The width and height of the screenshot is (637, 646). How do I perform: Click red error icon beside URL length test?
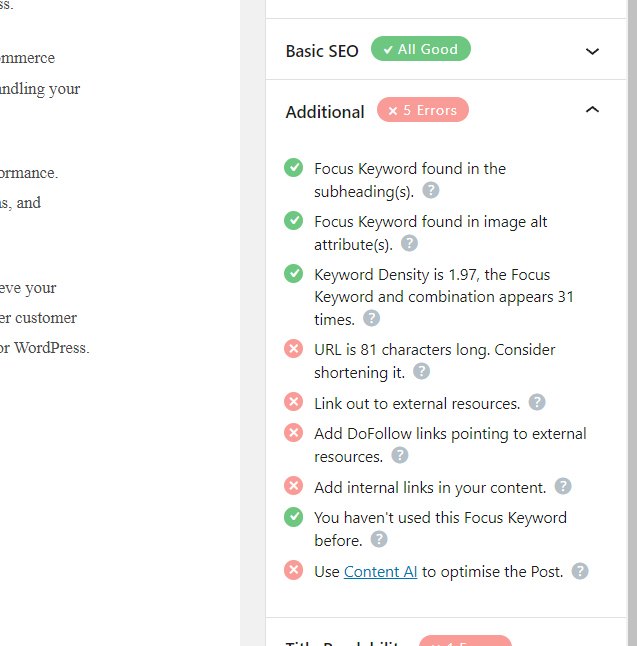293,349
